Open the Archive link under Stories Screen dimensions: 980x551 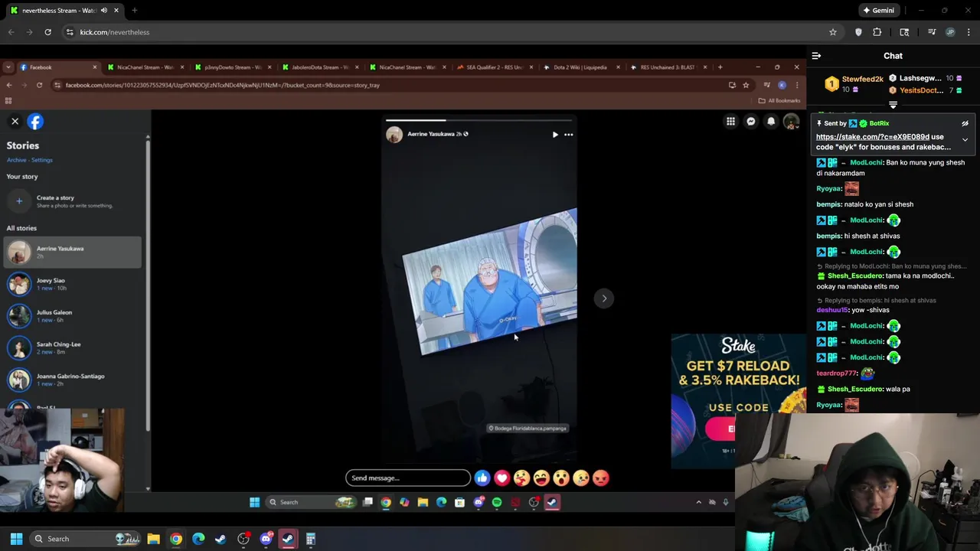16,160
